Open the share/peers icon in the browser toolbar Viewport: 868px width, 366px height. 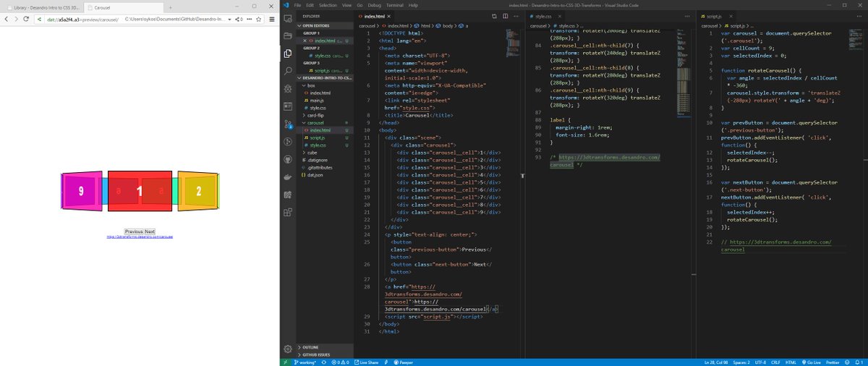[238, 19]
